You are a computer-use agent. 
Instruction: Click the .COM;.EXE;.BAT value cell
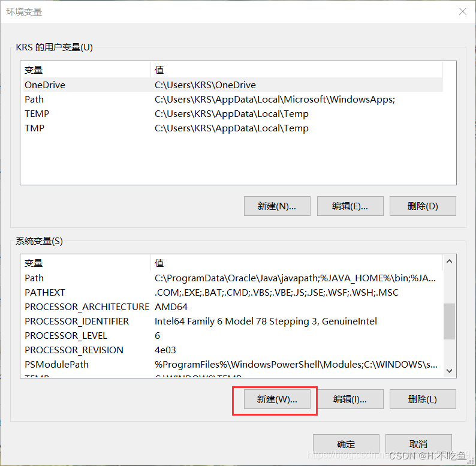[276, 292]
